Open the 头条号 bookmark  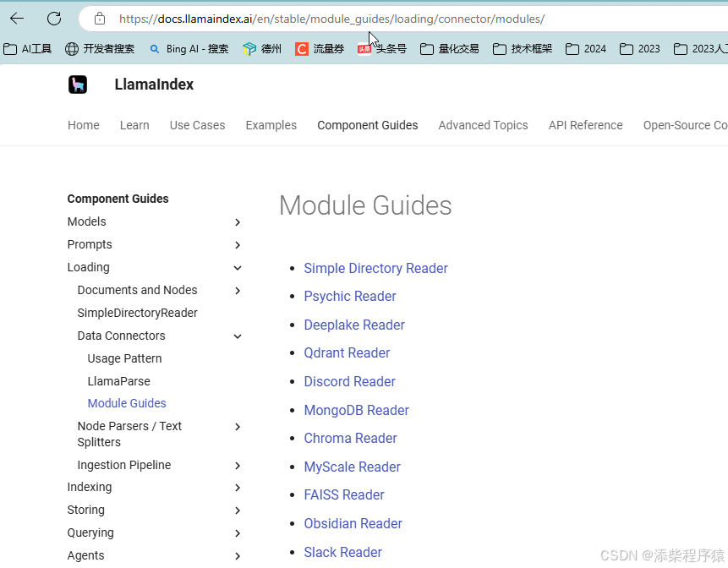(382, 49)
